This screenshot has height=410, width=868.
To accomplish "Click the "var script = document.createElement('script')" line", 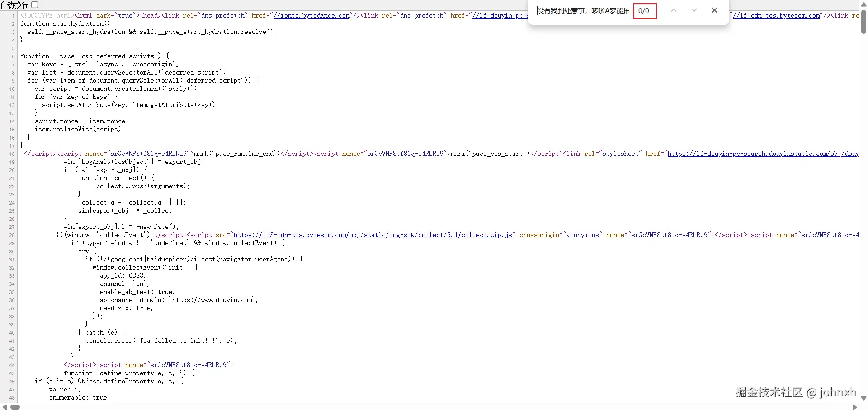I will pos(116,89).
